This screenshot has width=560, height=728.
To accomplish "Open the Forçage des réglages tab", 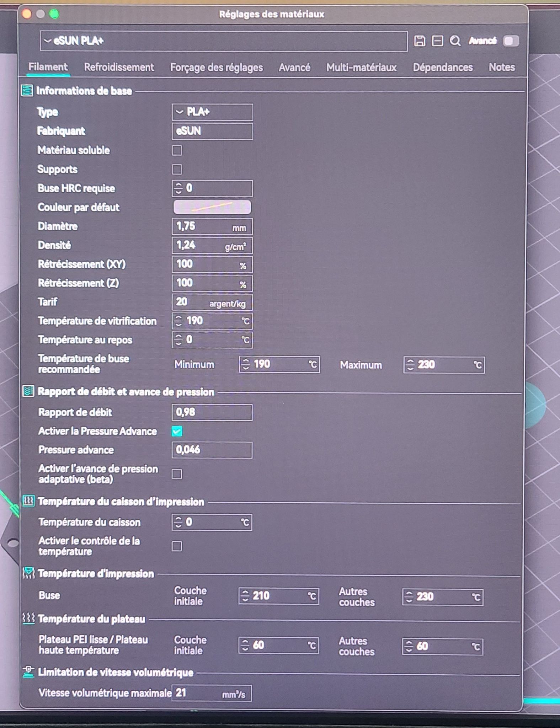I will [217, 68].
